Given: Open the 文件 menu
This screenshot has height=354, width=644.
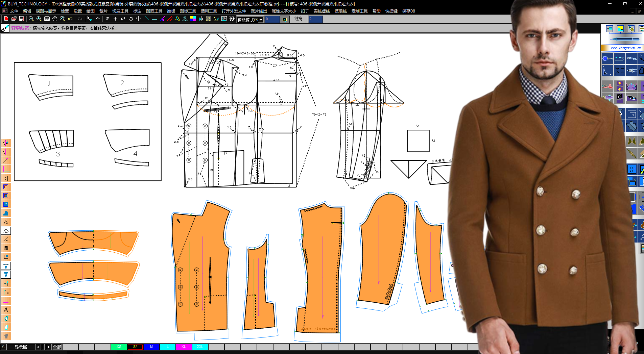Looking at the screenshot, I should [14, 11].
